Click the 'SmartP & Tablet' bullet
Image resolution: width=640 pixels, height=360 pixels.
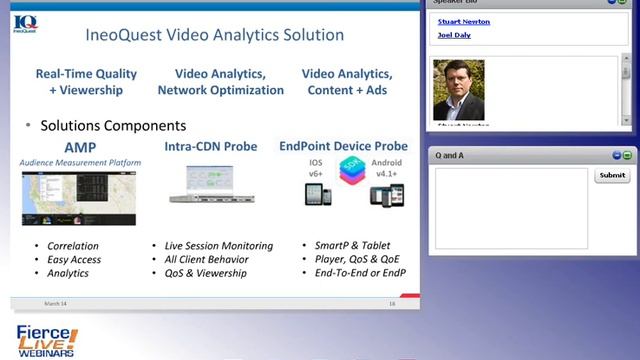pos(352,245)
